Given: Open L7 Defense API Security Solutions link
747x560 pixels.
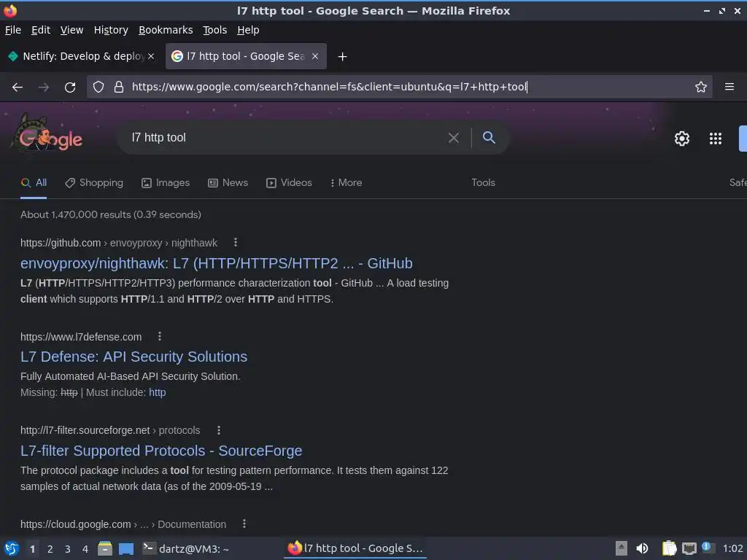Looking at the screenshot, I should [x=134, y=357].
